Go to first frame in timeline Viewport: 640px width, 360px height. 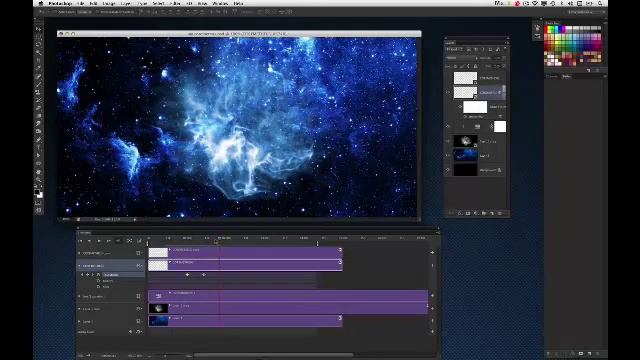tap(80, 241)
